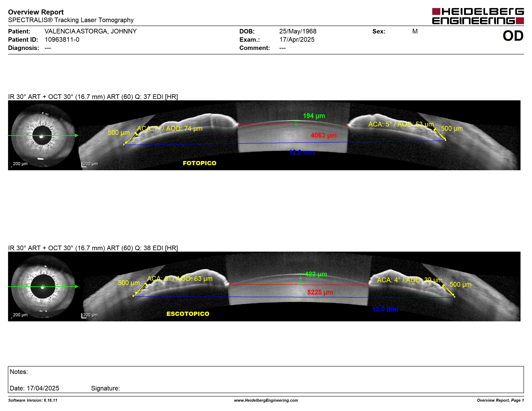Image resolution: width=532 pixels, height=411 pixels.
Task: Click the 200 µm scale on bottom eye thumbnail
Action: click(20, 315)
